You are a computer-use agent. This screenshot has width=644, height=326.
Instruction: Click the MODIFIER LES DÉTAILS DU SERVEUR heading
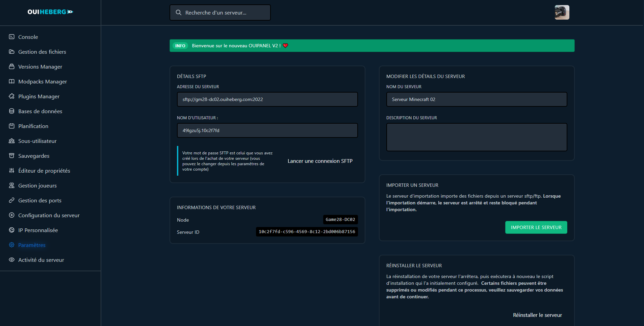click(x=426, y=76)
